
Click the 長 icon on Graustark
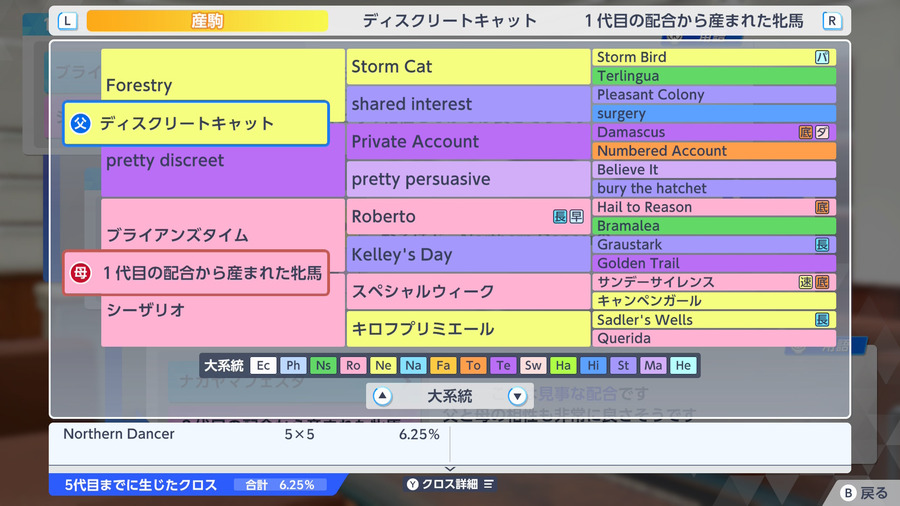pyautogui.click(x=822, y=244)
